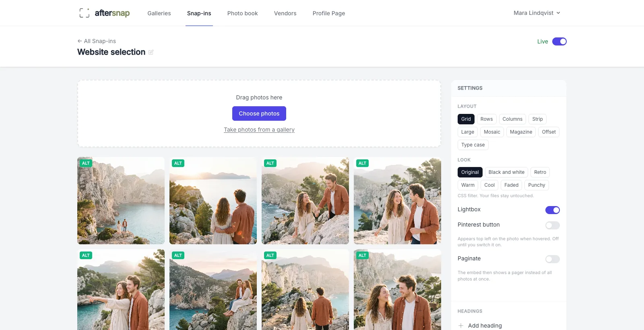This screenshot has height=330, width=644.
Task: Toggle the Live switch off
Action: 559,41
